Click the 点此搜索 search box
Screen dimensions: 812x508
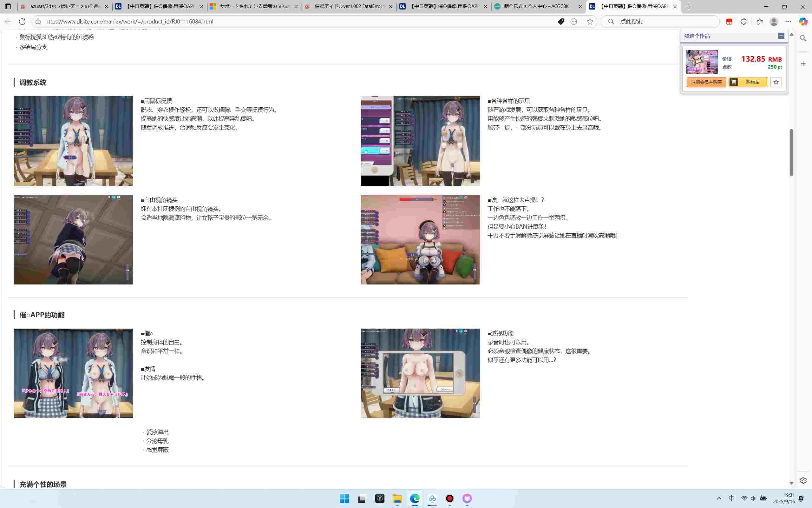tap(660, 22)
